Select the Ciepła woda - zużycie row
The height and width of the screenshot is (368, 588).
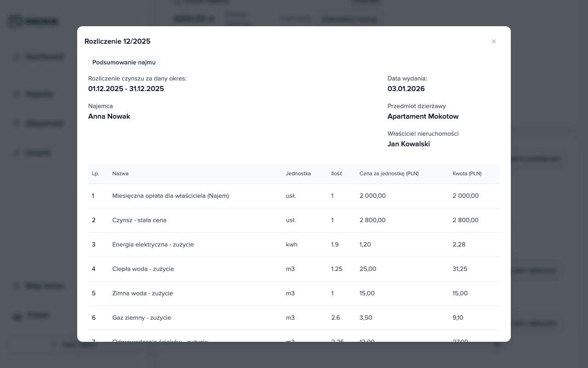coord(294,269)
